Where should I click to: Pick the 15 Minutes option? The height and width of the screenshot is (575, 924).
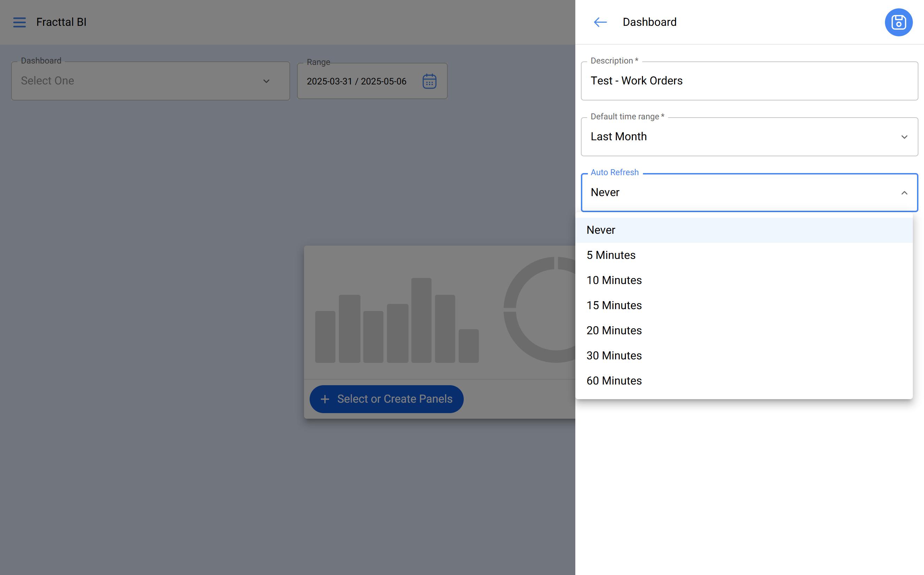tap(744, 305)
